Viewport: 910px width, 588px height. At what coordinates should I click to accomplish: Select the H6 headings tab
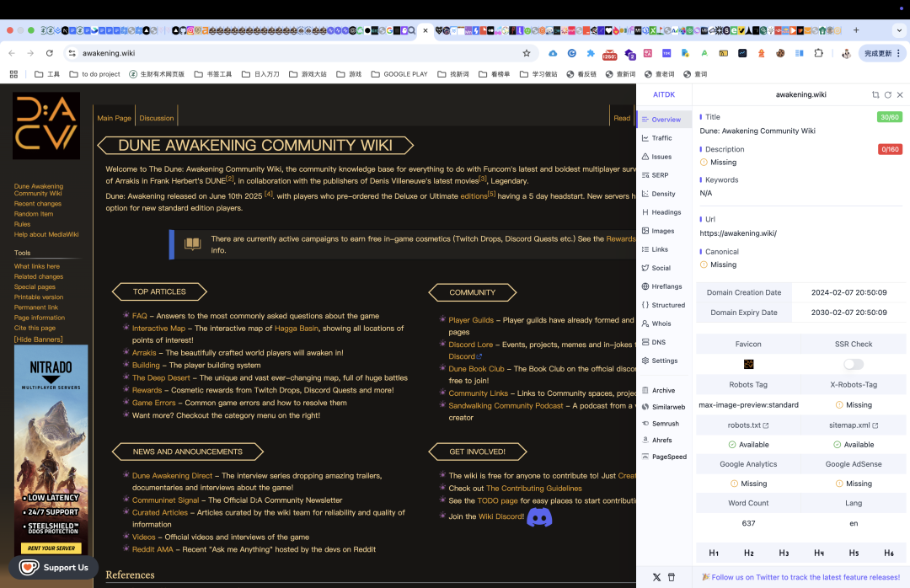tap(889, 553)
